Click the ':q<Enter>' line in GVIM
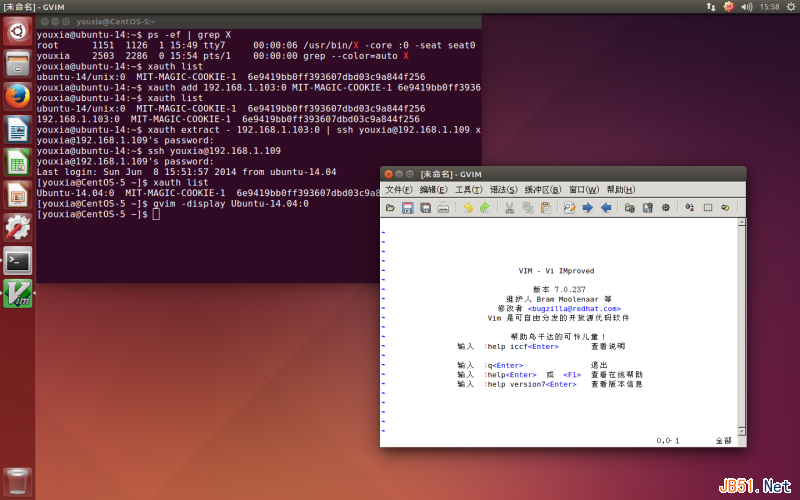The image size is (800, 500). tap(532, 365)
